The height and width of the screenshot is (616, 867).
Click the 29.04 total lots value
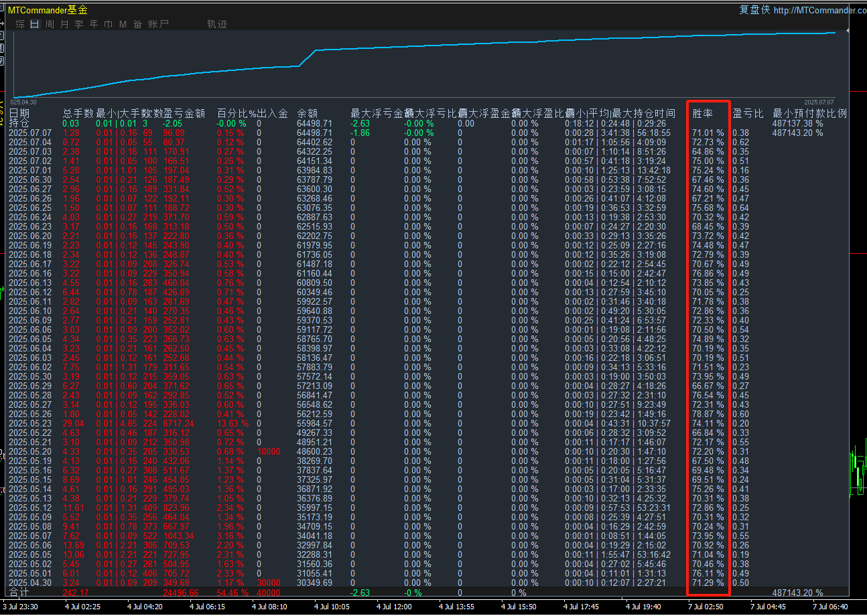[x=73, y=423]
